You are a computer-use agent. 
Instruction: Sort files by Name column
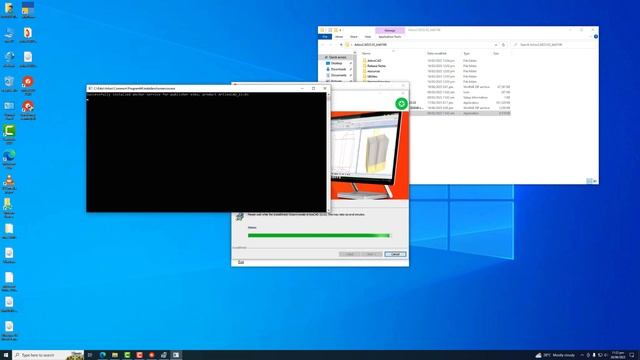(367, 53)
